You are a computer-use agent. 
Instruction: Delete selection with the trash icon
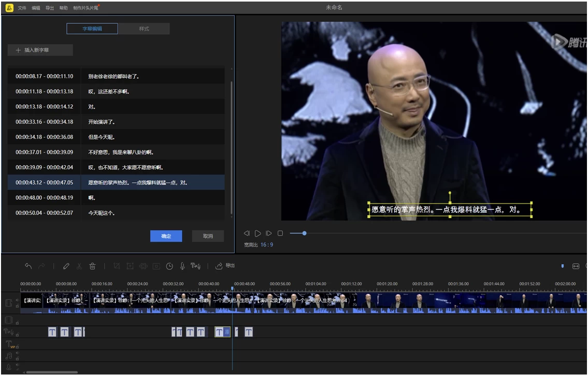click(92, 266)
